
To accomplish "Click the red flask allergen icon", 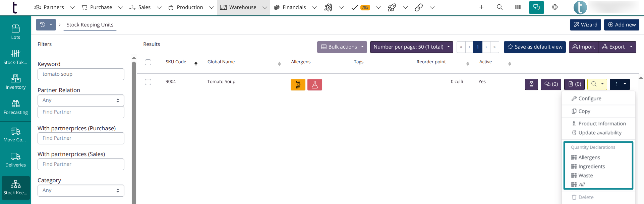I will (x=314, y=85).
